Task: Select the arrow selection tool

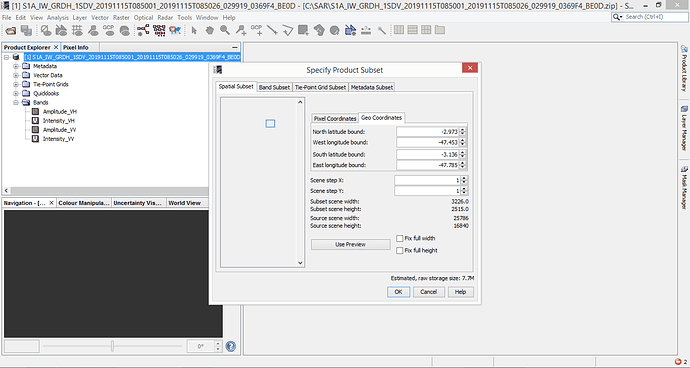Action: click(195, 30)
